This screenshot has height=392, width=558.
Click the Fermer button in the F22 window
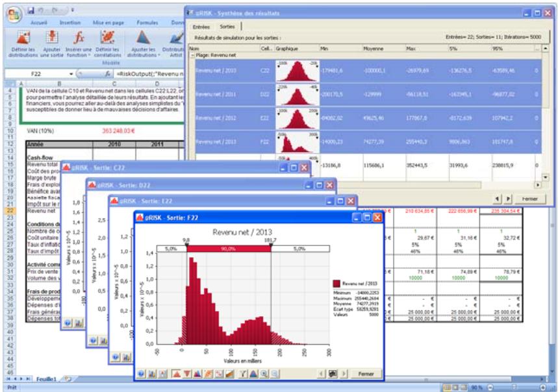(366, 374)
